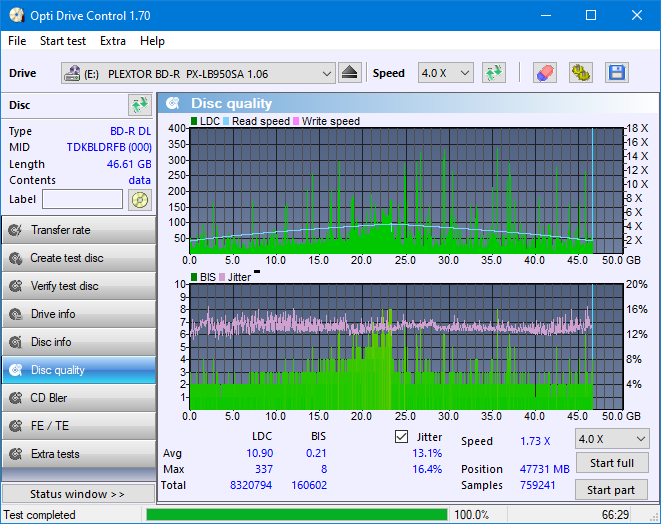Click the disc type BD-R DL value

pyautogui.click(x=130, y=131)
